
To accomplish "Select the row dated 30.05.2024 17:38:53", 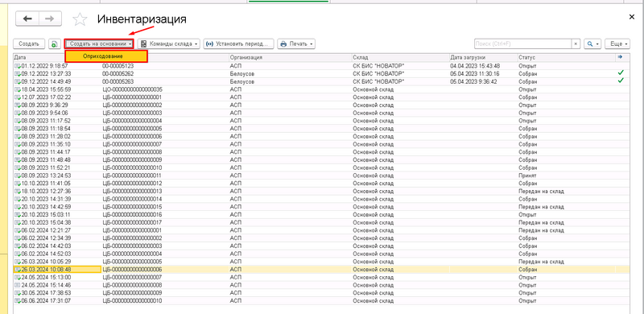I will tap(321, 292).
